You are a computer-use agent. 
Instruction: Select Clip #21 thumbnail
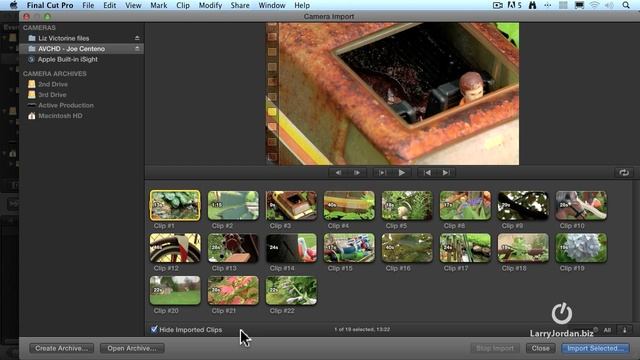[x=233, y=290]
